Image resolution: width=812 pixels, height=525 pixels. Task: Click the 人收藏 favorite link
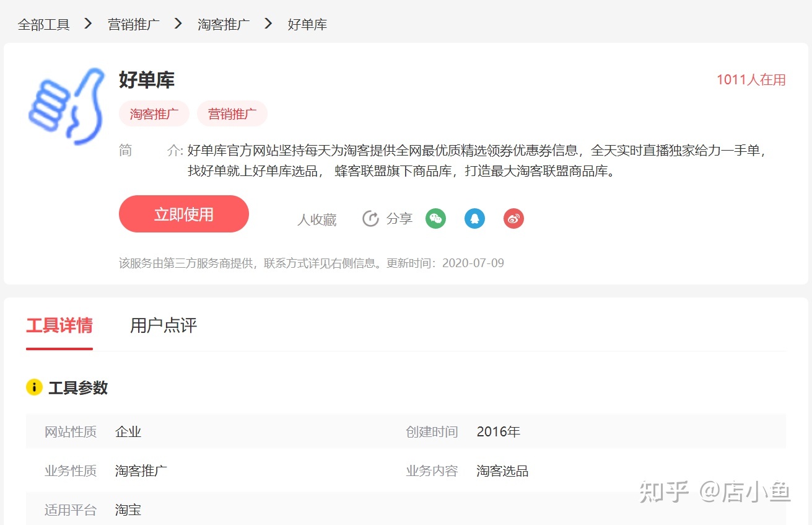(x=317, y=219)
